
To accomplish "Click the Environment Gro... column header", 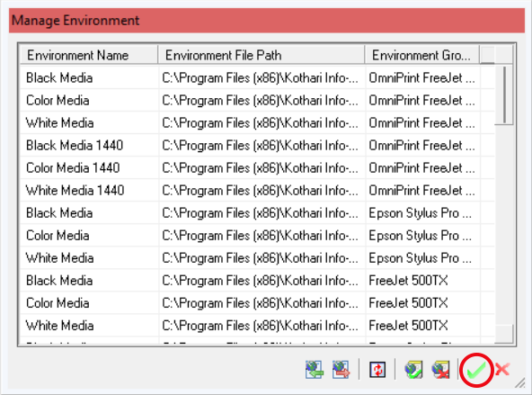I will point(422,55).
